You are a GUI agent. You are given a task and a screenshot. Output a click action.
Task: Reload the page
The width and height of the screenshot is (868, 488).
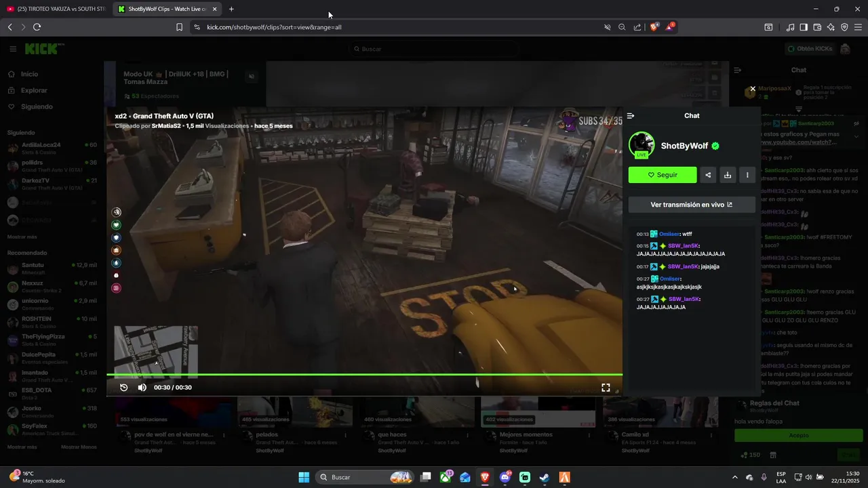coord(37,27)
